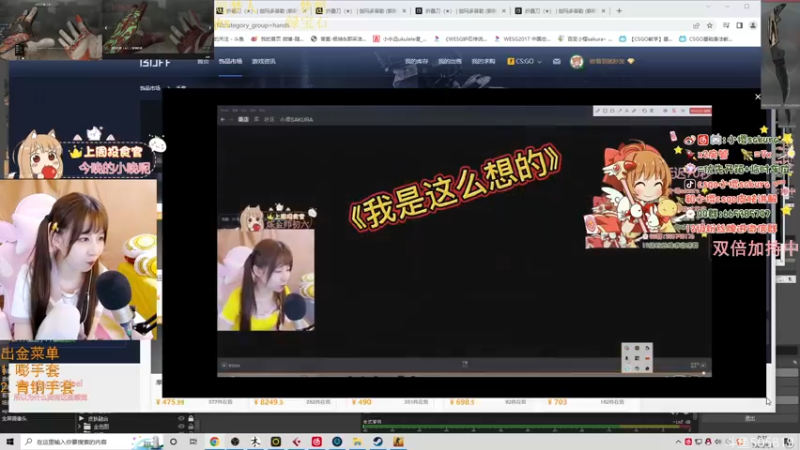This screenshot has width=800, height=450.
Task: Open 首页 in BUFF navigation
Action: (203, 61)
